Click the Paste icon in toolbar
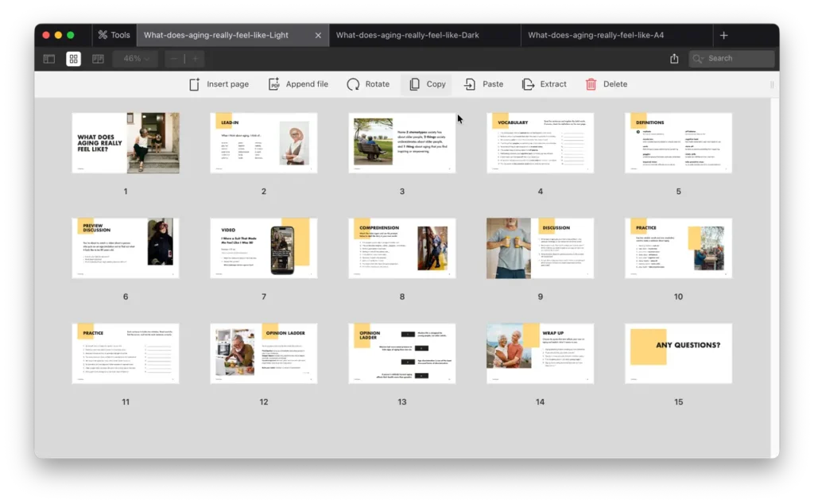Image resolution: width=814 pixels, height=504 pixels. coord(471,84)
